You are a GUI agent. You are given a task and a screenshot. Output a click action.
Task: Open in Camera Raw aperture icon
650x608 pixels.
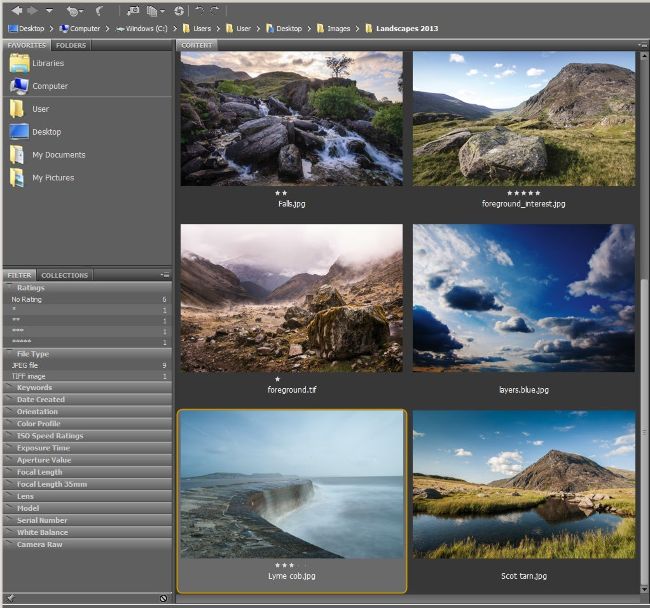[178, 10]
